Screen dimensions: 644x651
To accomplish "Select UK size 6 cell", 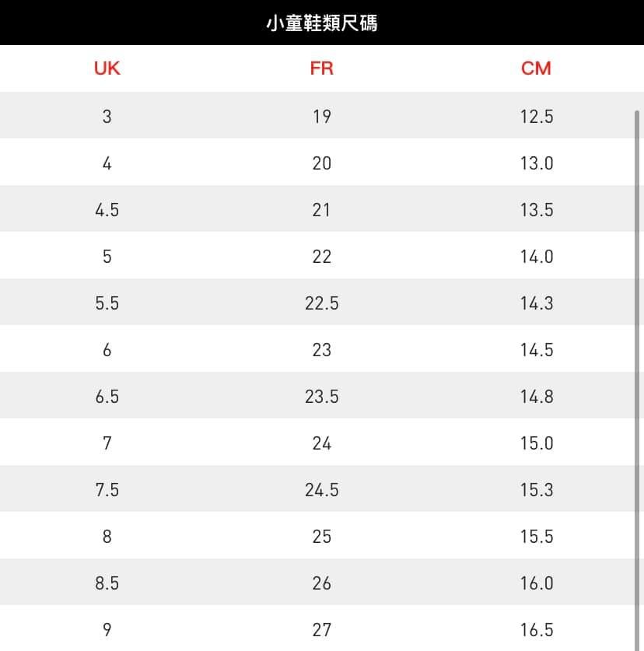I will [107, 350].
